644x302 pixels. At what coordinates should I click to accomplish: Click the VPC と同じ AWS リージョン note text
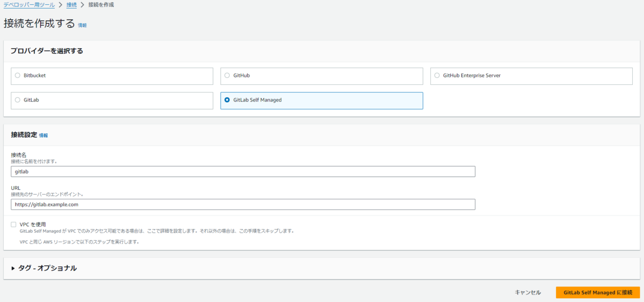coord(79,242)
